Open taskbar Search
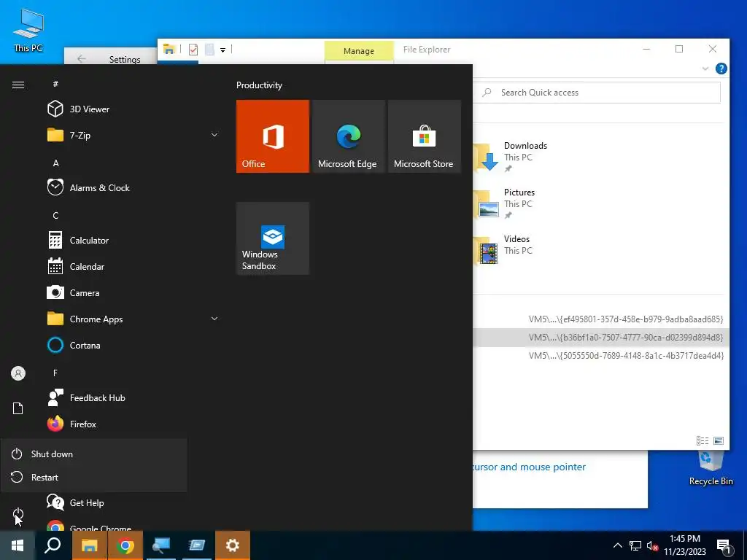Viewport: 747px width, 560px height. click(53, 545)
